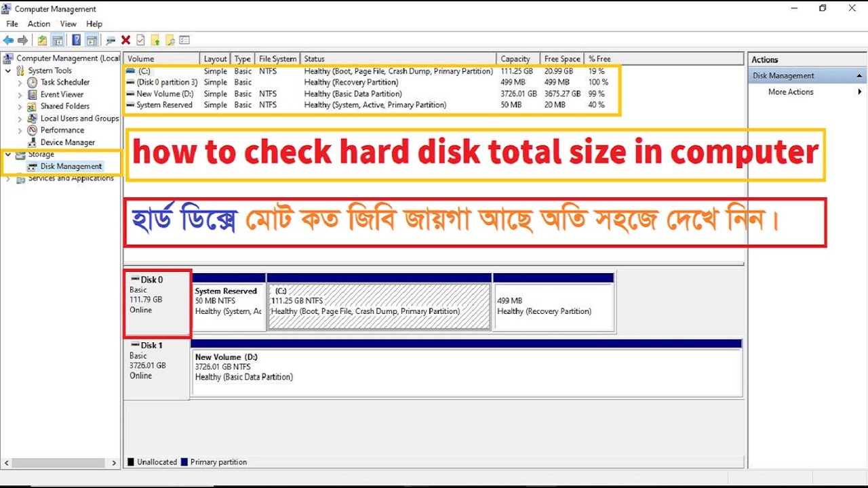Click the Task Scheduler clock icon
868x488 pixels.
click(x=32, y=82)
